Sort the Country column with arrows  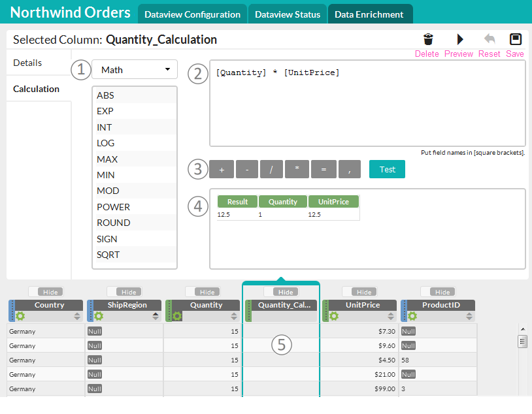[77, 316]
